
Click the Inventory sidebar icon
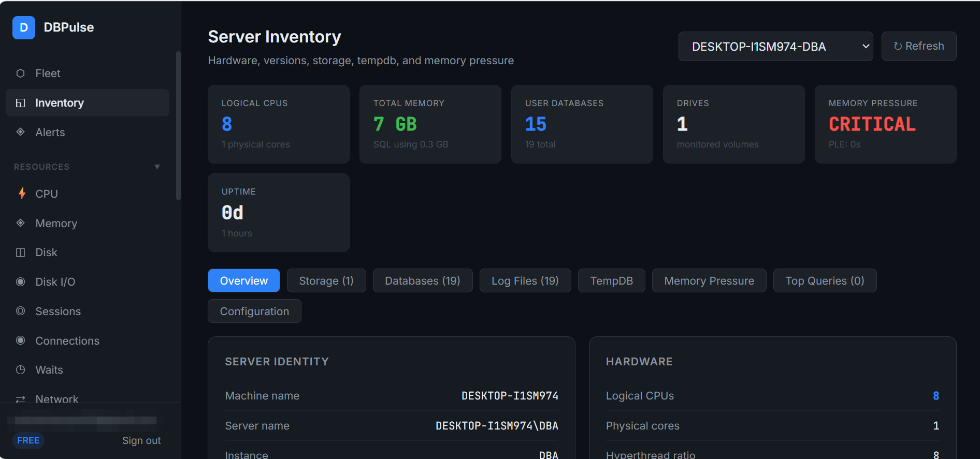point(21,103)
